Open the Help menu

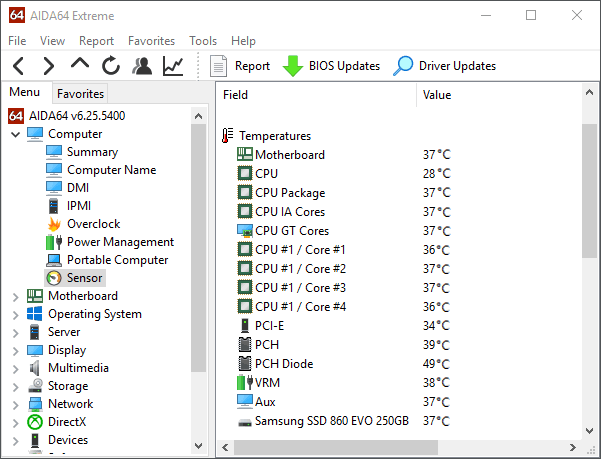tap(243, 41)
